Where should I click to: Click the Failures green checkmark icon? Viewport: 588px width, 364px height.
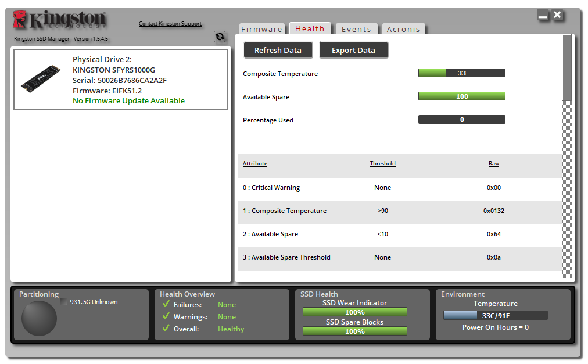coord(166,304)
